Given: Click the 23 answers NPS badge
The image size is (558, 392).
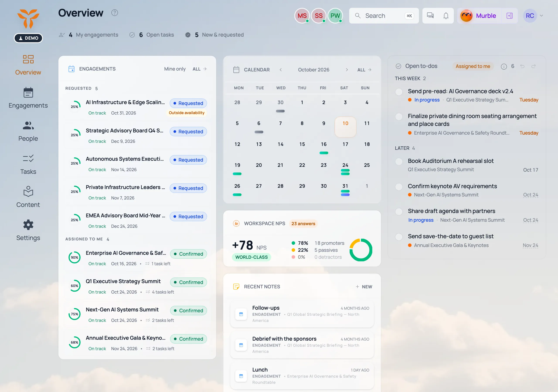Looking at the screenshot, I should [x=303, y=223].
